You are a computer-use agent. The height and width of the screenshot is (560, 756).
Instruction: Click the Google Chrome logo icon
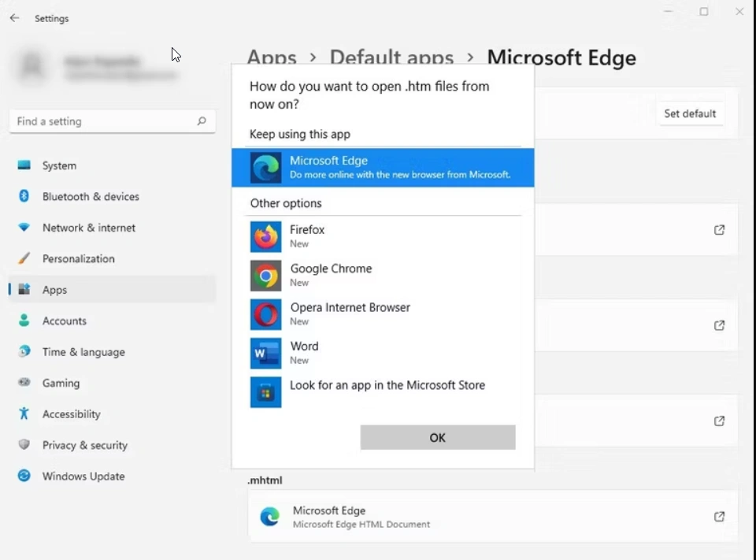click(x=265, y=276)
